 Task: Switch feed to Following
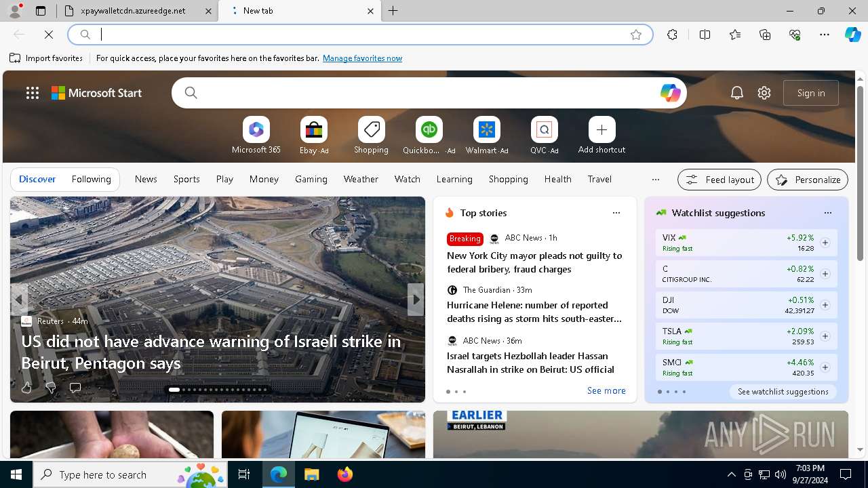pos(91,179)
